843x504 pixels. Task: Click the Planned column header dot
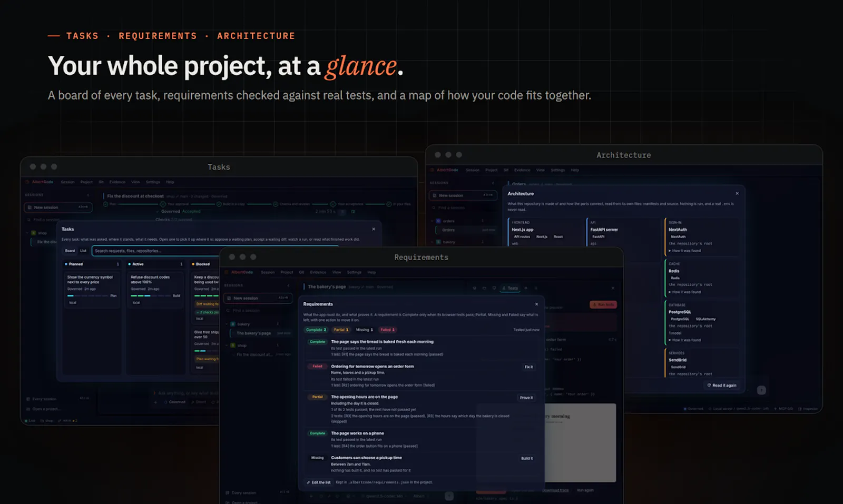[x=66, y=264]
